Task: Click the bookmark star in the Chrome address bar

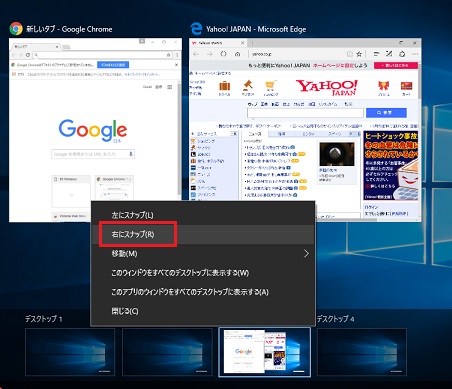Action: coord(169,55)
